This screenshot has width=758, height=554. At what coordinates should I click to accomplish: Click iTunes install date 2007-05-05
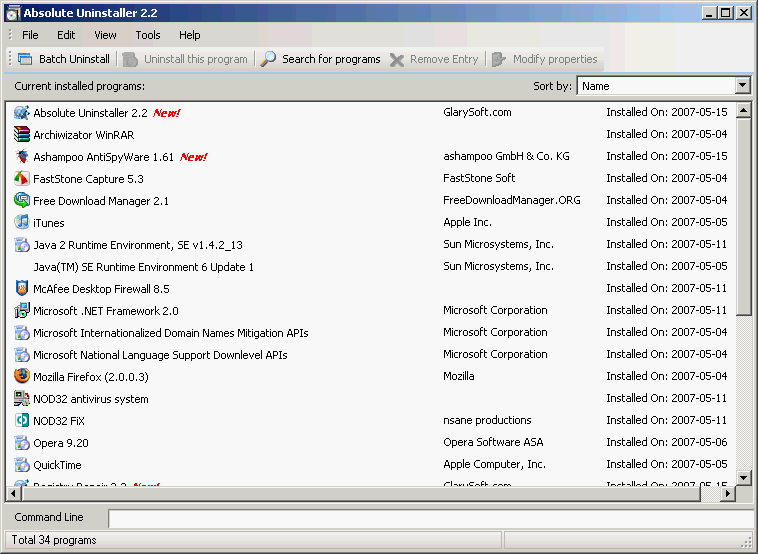[x=699, y=222]
